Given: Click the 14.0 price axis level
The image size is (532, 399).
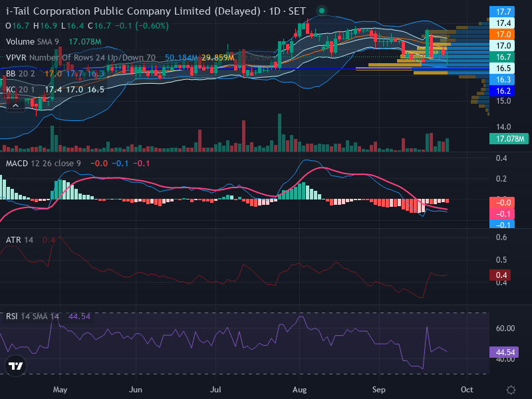Looking at the screenshot, I should pyautogui.click(x=503, y=127).
